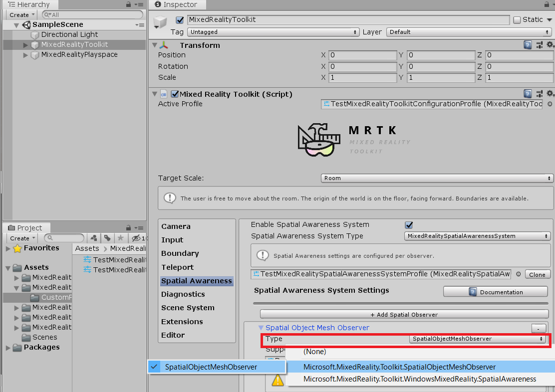Open the Target Scale dropdown
The height and width of the screenshot is (392, 555).
pyautogui.click(x=437, y=179)
